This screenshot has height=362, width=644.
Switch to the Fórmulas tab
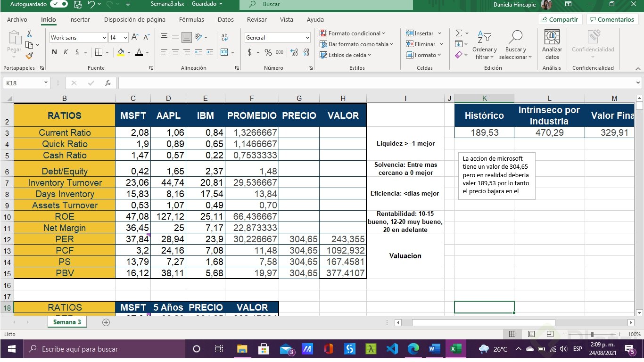point(191,20)
